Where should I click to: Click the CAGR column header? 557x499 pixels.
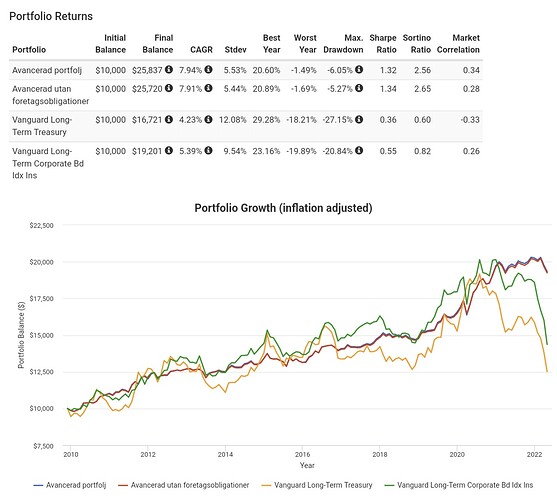(201, 50)
